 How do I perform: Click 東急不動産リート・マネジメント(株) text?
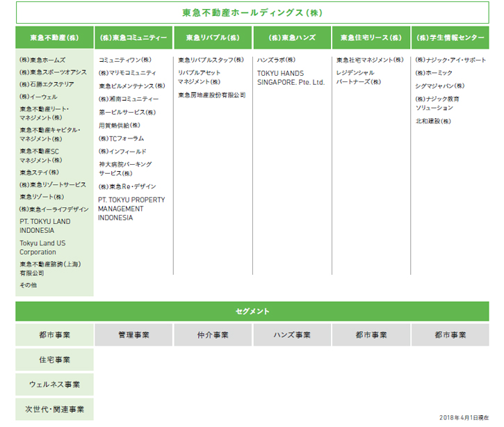44,113
